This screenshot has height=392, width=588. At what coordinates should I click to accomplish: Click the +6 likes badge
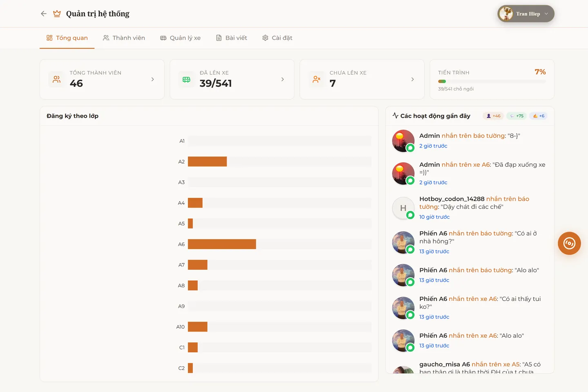[x=539, y=116]
